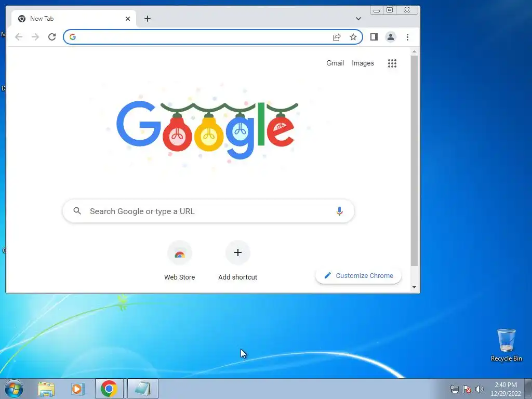
Task: Open the Images link
Action: pos(363,63)
